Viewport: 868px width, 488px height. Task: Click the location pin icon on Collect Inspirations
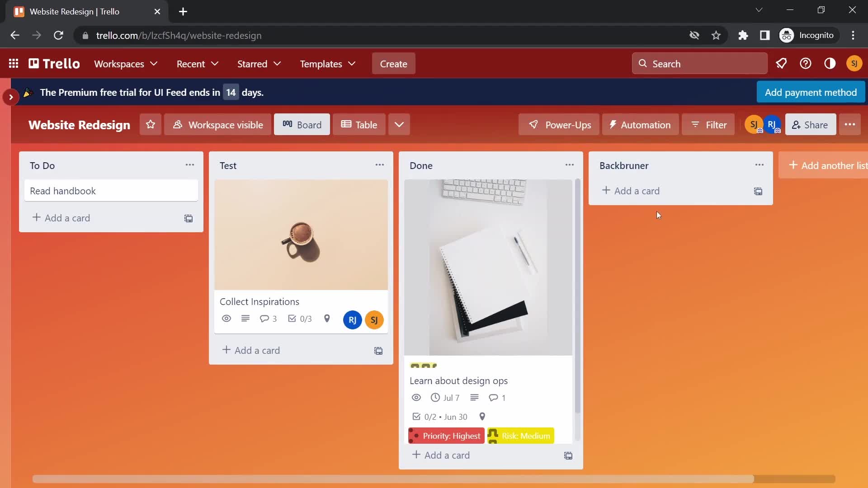(x=327, y=319)
